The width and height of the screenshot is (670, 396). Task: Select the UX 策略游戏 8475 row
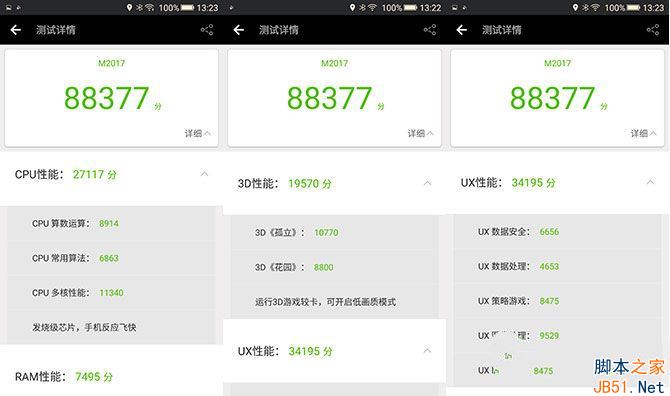(557, 301)
